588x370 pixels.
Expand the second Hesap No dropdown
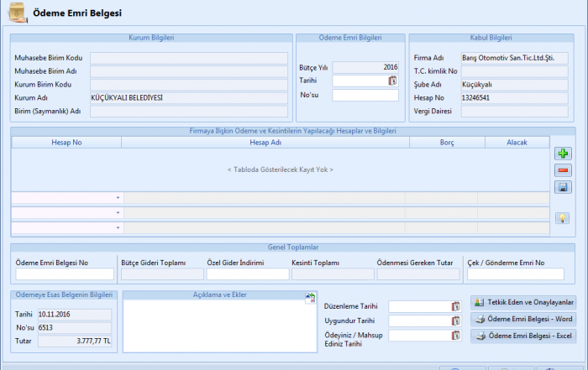(x=118, y=213)
